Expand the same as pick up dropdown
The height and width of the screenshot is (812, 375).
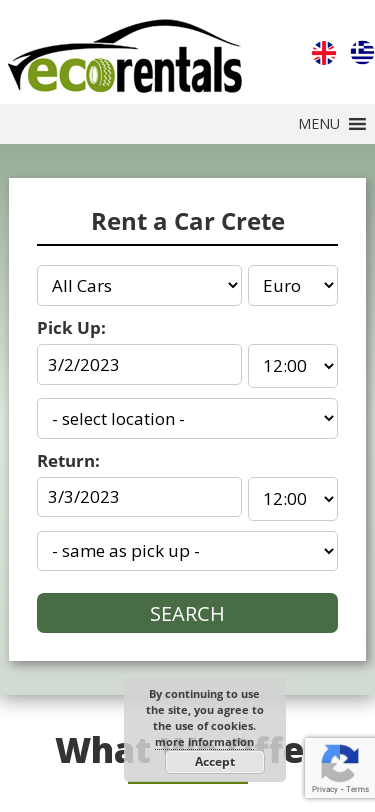(188, 551)
